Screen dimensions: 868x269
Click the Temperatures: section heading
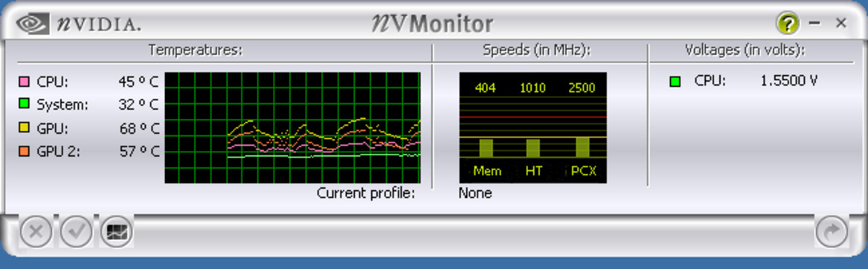(x=196, y=51)
